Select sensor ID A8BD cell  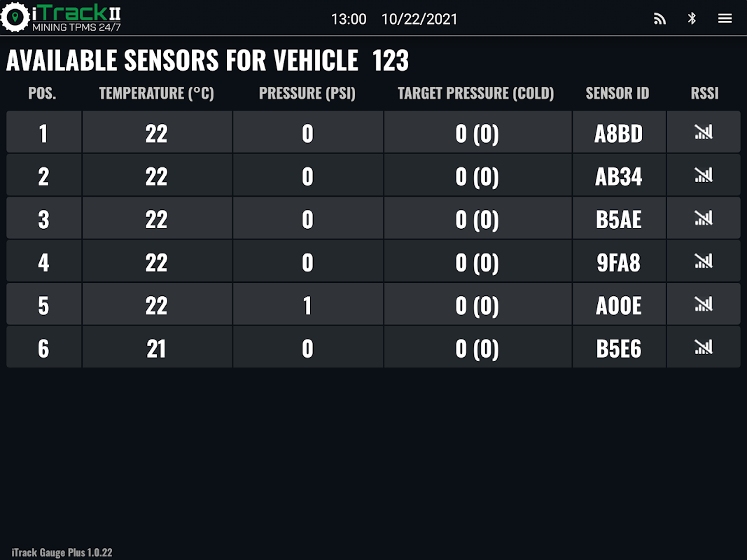pos(618,133)
